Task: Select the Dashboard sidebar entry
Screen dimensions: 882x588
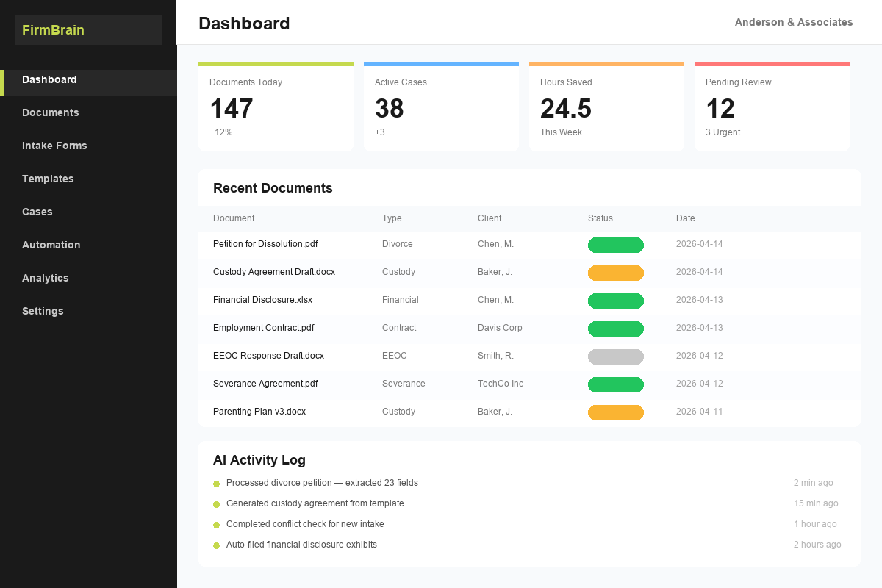Action: pyautogui.click(x=49, y=79)
